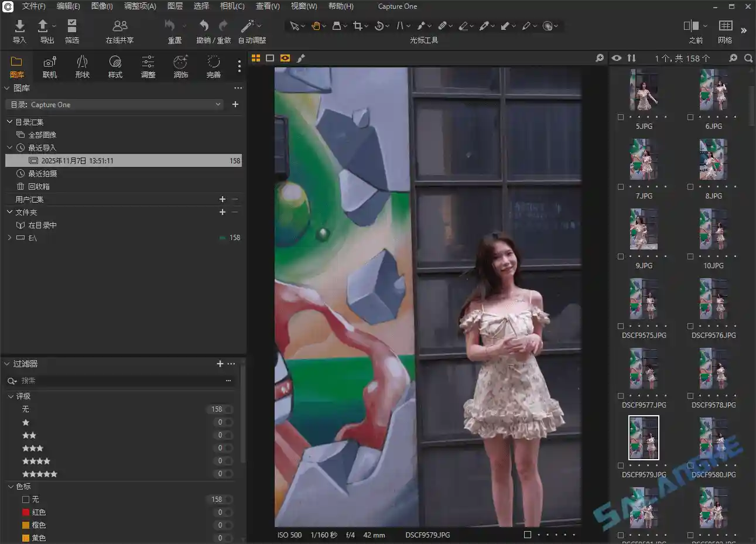Select the Pan (hand) tool
This screenshot has width=756, height=544.
(316, 26)
